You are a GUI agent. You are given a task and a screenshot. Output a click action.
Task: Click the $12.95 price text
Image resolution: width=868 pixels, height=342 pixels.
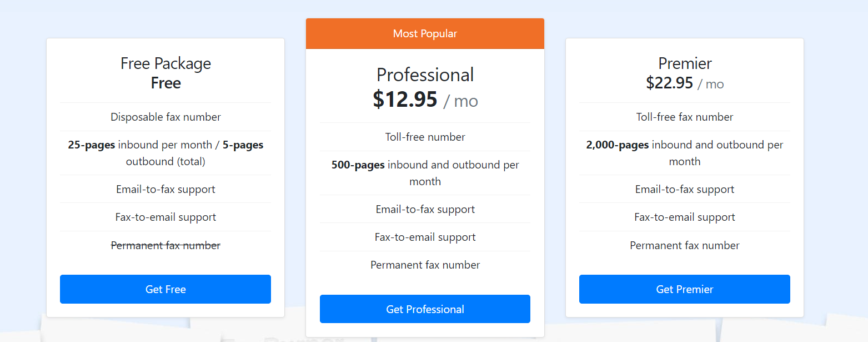[x=405, y=100]
